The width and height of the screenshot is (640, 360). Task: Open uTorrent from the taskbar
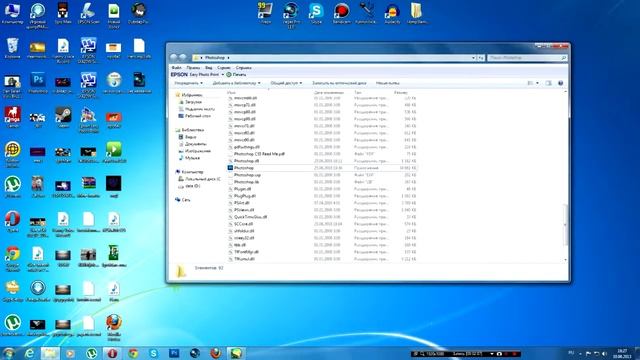[91, 353]
